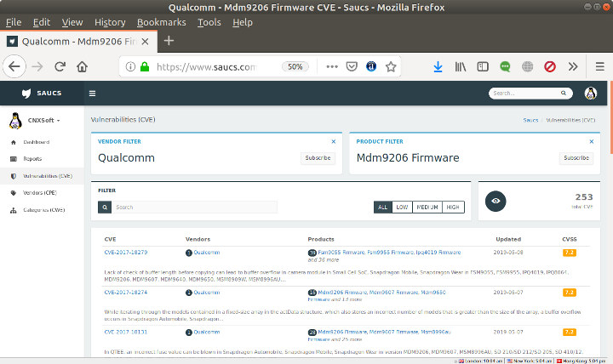Open the Edit menu
The width and height of the screenshot is (613, 364).
42,22
